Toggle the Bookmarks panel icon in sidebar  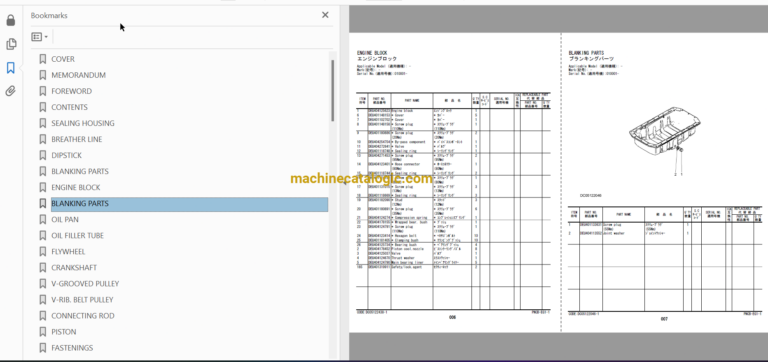[11, 68]
